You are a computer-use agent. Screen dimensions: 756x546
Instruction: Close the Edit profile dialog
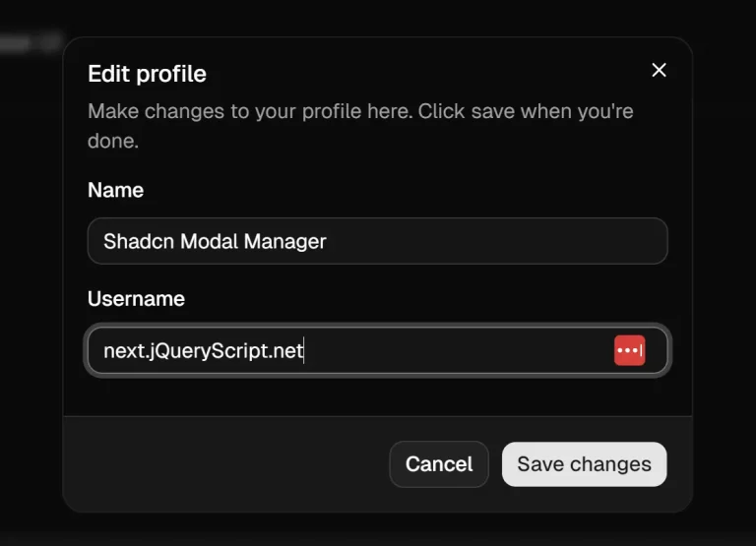point(659,71)
